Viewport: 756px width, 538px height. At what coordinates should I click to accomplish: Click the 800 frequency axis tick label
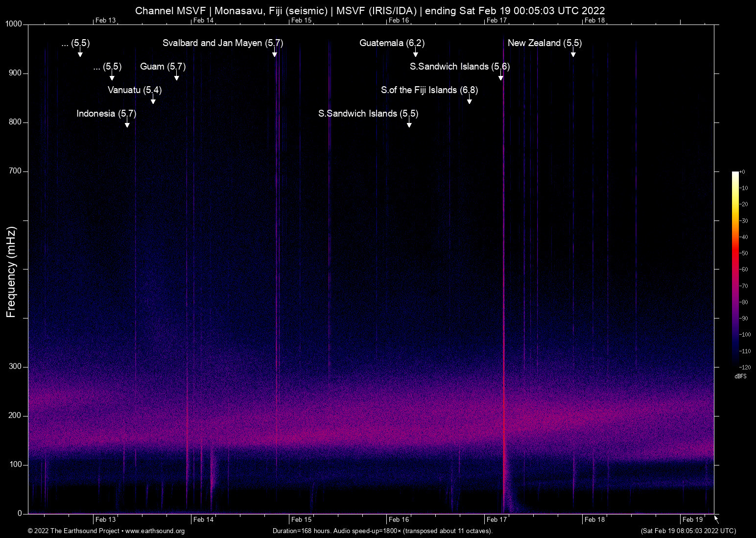coord(15,122)
